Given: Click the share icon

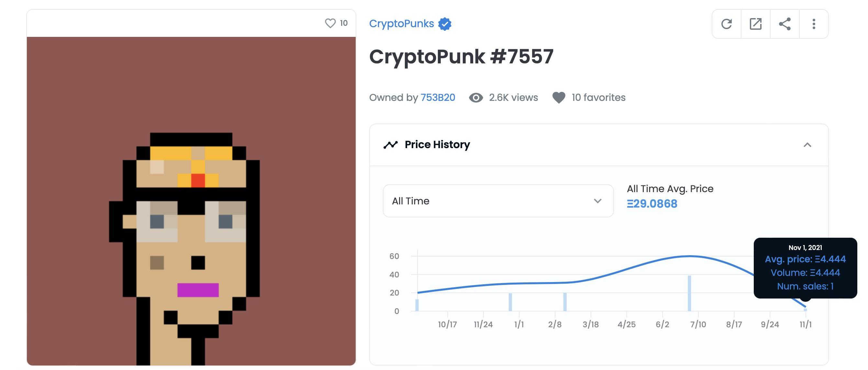Looking at the screenshot, I should click(x=785, y=24).
